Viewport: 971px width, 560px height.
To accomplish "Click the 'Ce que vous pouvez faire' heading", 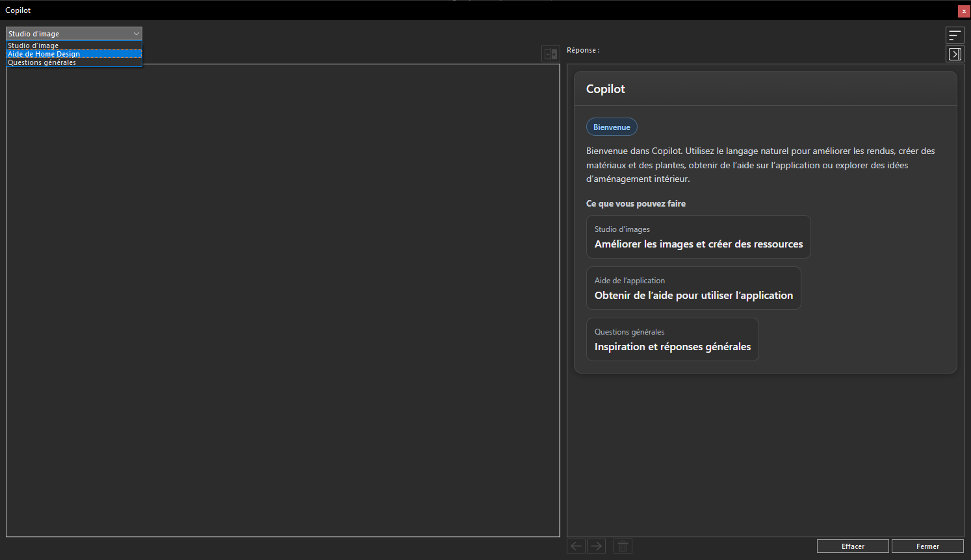I will click(x=636, y=203).
